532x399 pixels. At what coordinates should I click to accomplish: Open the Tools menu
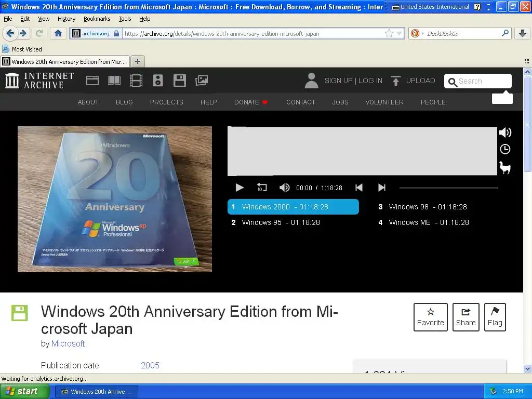(125, 19)
